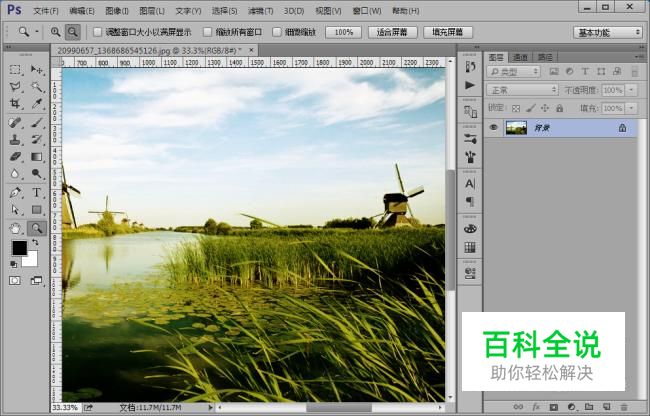Toggle lock all padlock in Layers panel

(x=560, y=109)
